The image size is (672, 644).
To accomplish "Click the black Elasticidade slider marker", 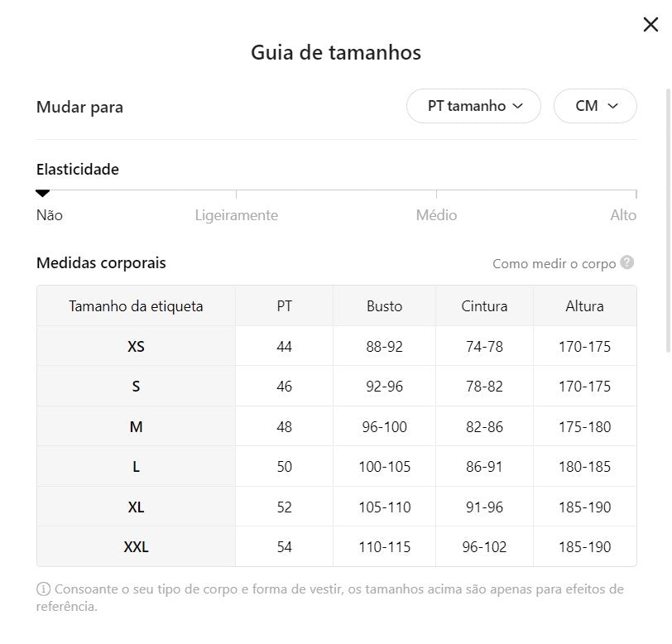I will [x=43, y=193].
